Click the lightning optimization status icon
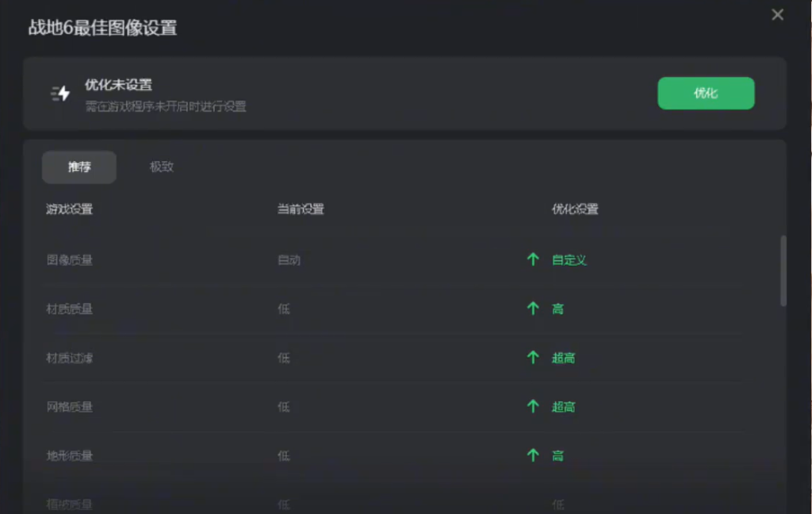The width and height of the screenshot is (812, 514). pyautogui.click(x=60, y=94)
